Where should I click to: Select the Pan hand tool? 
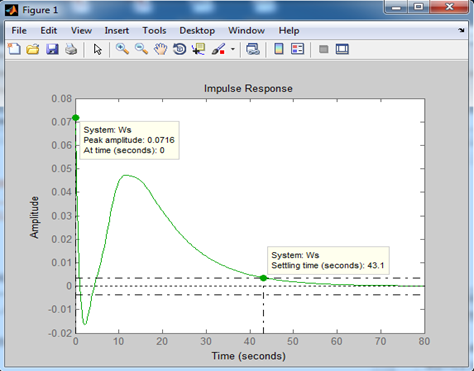[160, 49]
